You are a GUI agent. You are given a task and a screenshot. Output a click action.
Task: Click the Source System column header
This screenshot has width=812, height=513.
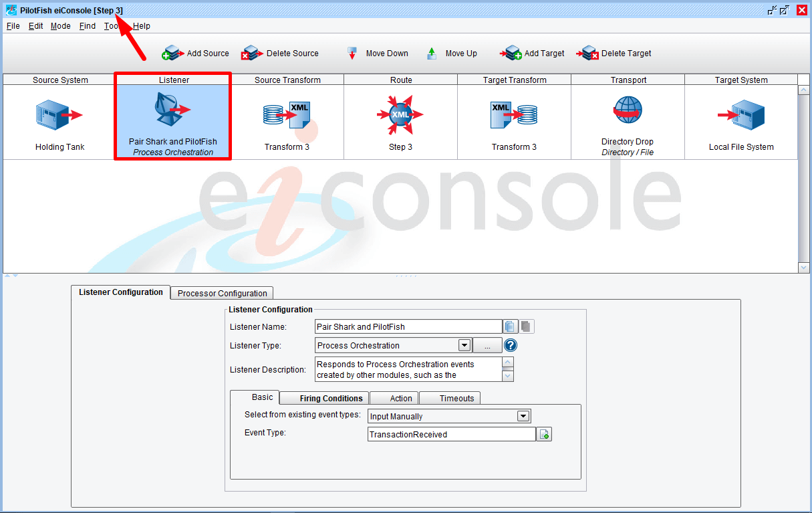coord(60,80)
